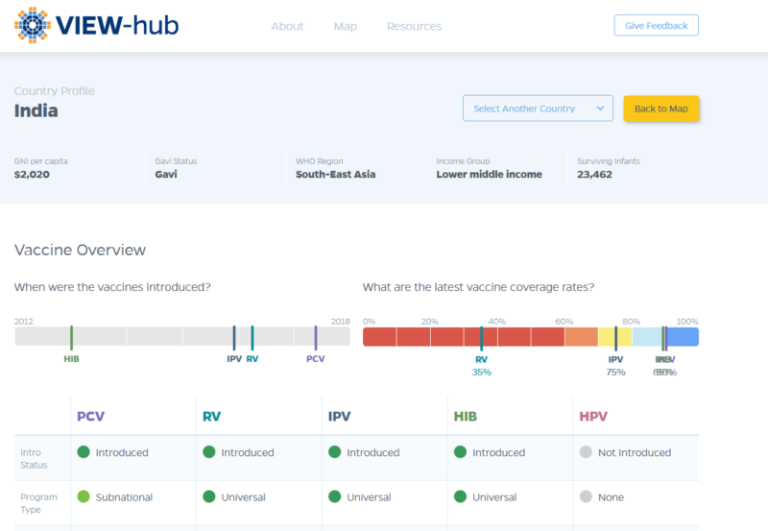Select the RV column header

pyautogui.click(x=212, y=416)
